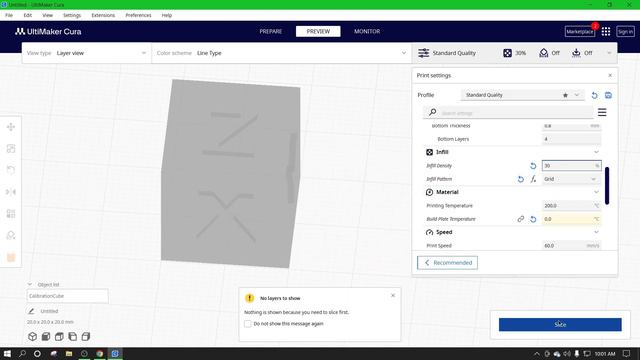Open the Preferences menu

[138, 15]
